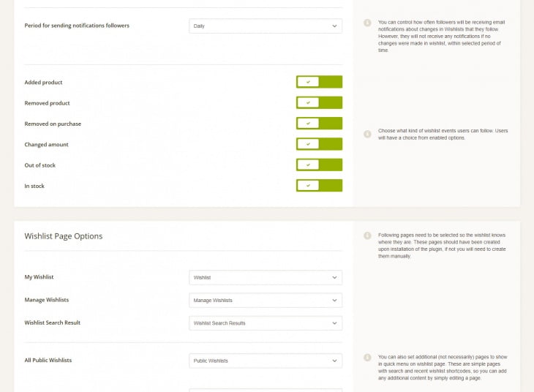Click help text about additional quick menu pages
The height and width of the screenshot is (392, 534).
coord(443,367)
